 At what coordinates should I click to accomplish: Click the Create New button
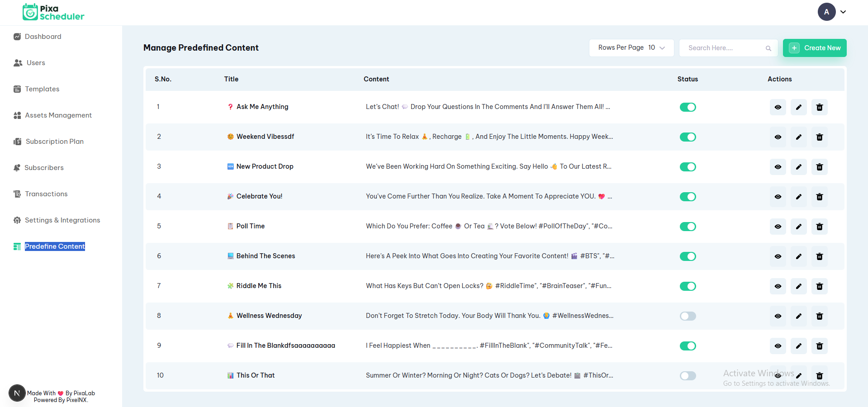814,48
